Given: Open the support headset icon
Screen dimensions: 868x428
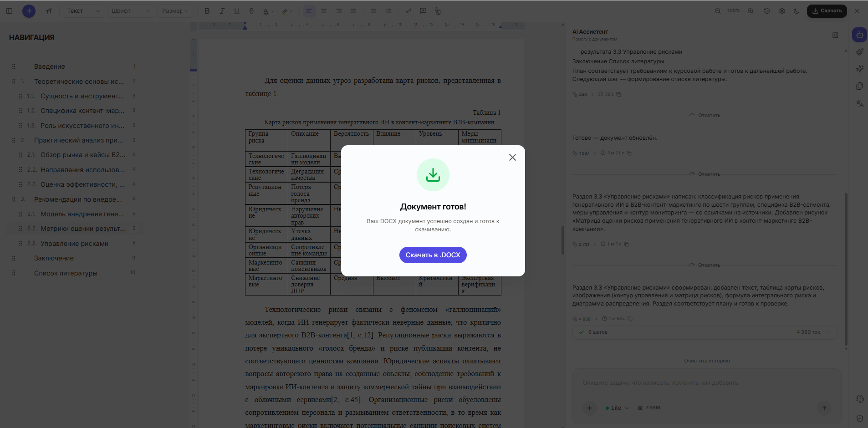Looking at the screenshot, I should (860, 399).
